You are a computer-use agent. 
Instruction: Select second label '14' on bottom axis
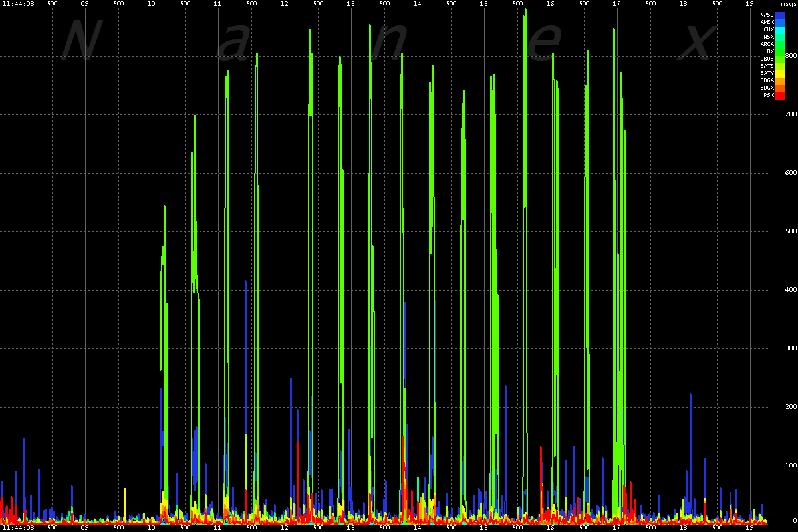[x=417, y=528]
